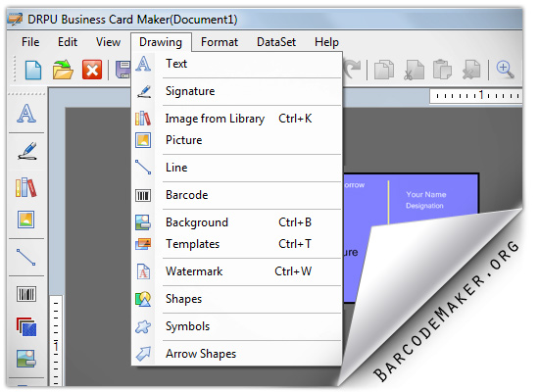Click the horizontal ruler at top

point(475,96)
